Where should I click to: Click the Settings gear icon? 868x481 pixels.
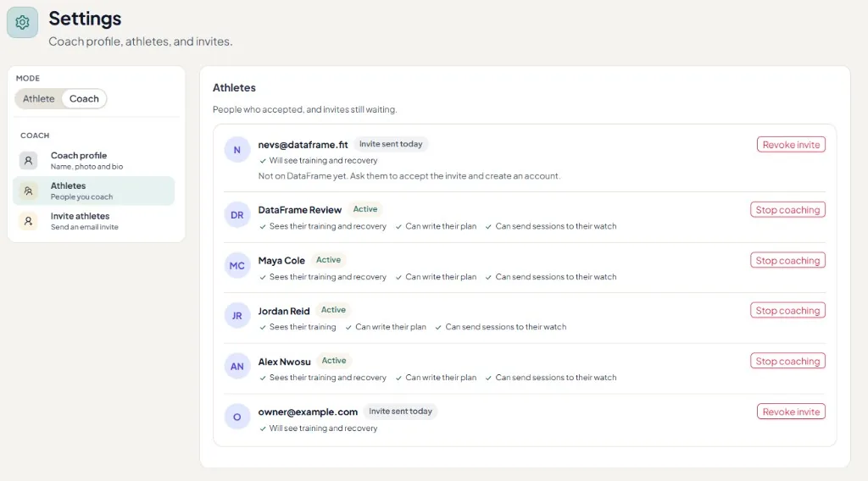pyautogui.click(x=22, y=22)
